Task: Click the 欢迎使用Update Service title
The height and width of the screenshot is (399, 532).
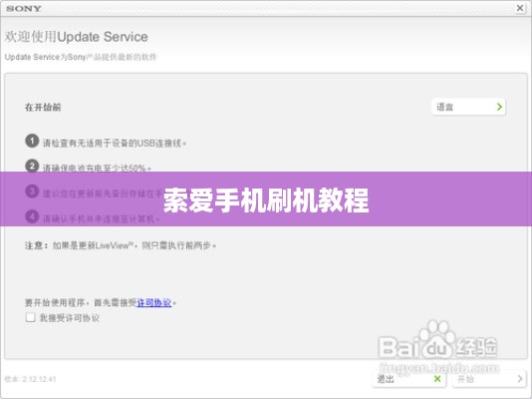Action: pyautogui.click(x=77, y=37)
